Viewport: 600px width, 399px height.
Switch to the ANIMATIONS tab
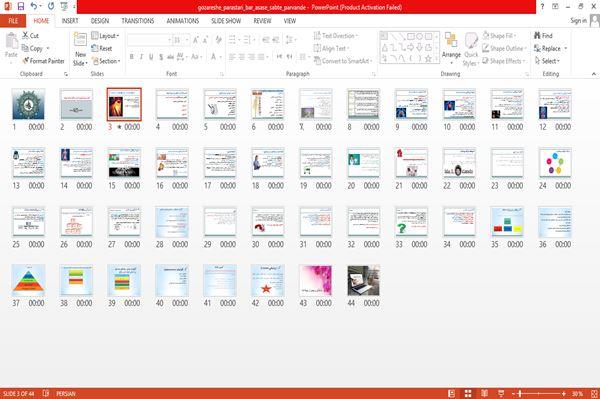tap(183, 21)
